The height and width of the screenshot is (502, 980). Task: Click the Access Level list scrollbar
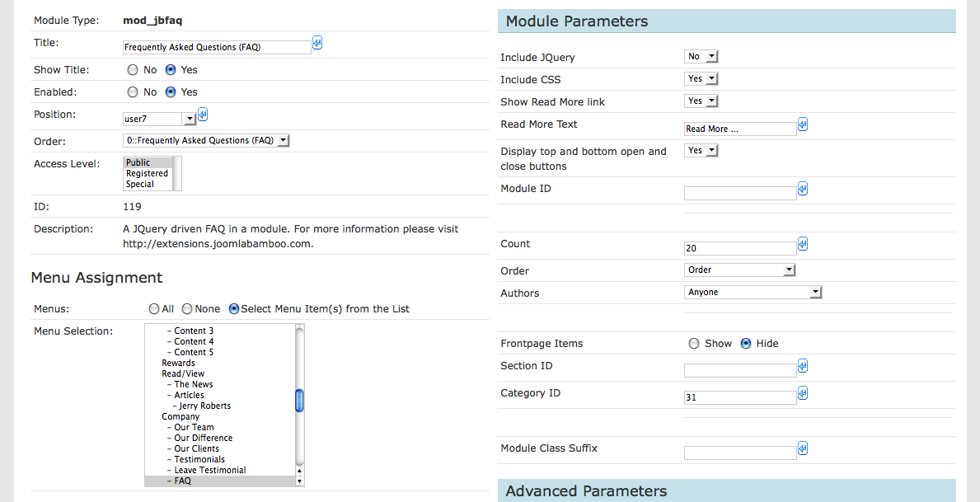177,173
